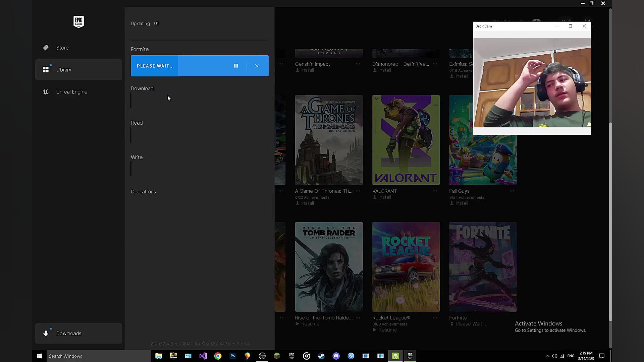This screenshot has height=362, width=644.
Task: Resume Rise of the Tomb Raider
Action: click(307, 324)
